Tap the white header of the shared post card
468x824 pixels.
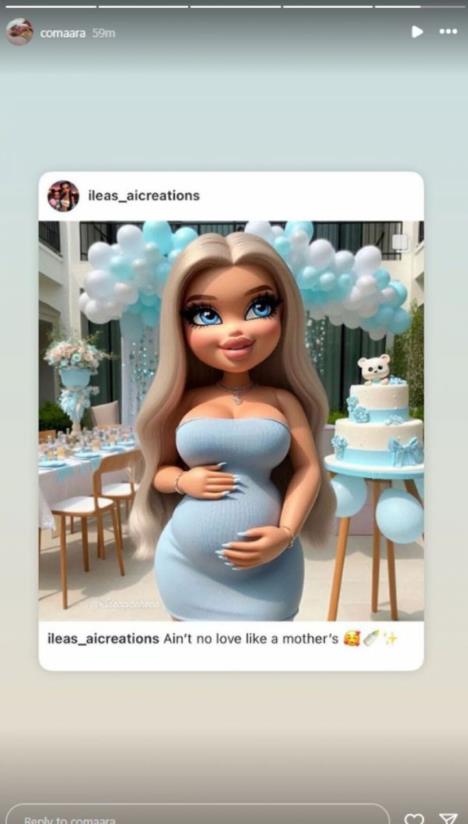coord(231,196)
